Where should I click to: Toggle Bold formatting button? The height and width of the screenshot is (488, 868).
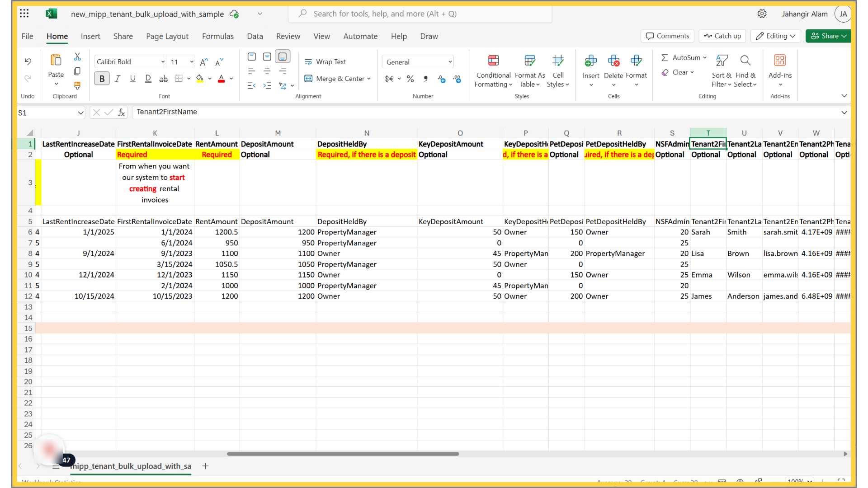[102, 79]
